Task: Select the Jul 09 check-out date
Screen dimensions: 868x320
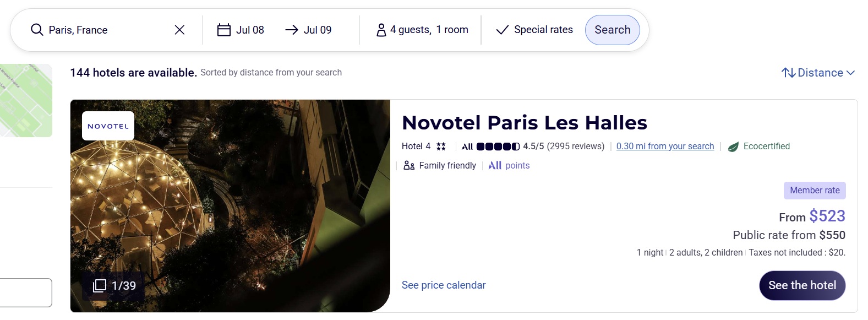Action: [x=317, y=30]
